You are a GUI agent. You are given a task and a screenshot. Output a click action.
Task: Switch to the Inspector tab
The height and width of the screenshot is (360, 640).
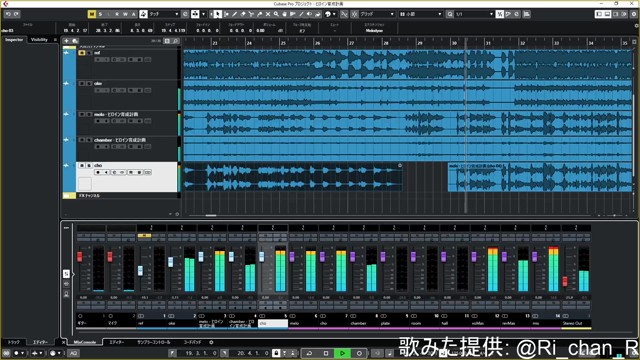14,40
